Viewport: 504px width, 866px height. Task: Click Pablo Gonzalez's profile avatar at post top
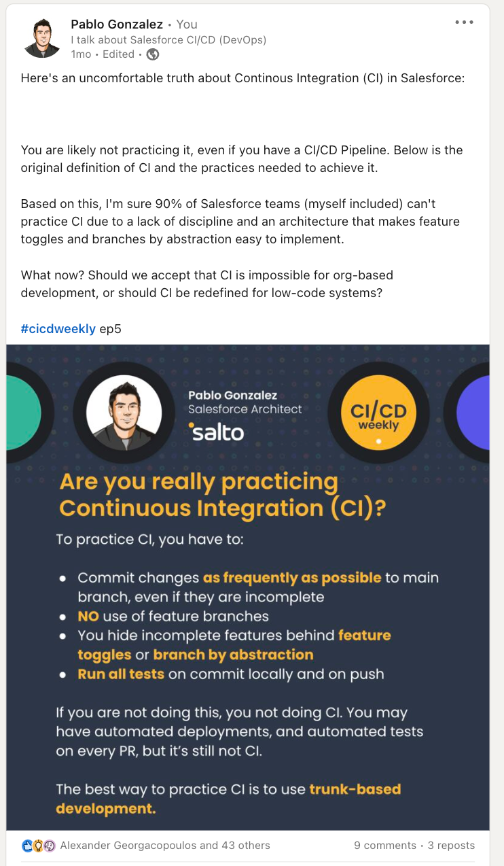pos(42,39)
